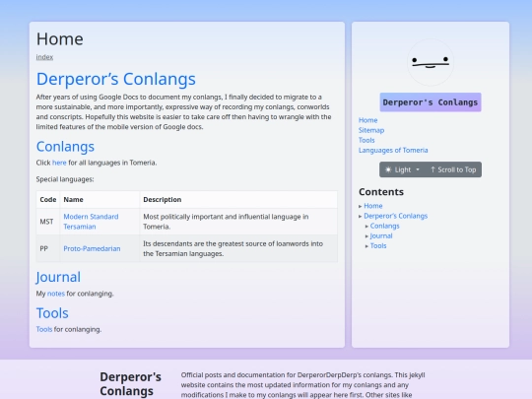Jump to Journal in Contents list

(381, 235)
